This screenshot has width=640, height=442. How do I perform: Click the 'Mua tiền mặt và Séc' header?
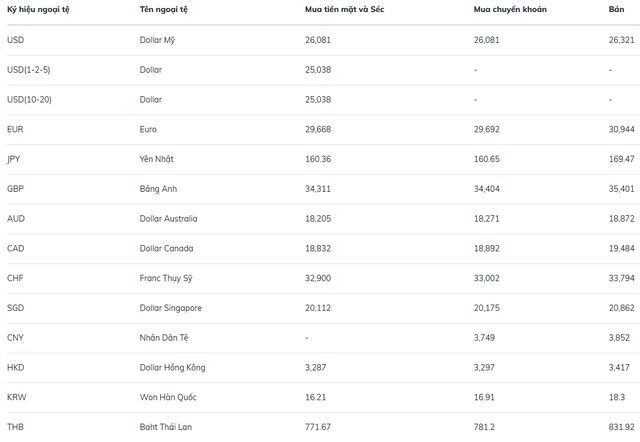coord(344,8)
